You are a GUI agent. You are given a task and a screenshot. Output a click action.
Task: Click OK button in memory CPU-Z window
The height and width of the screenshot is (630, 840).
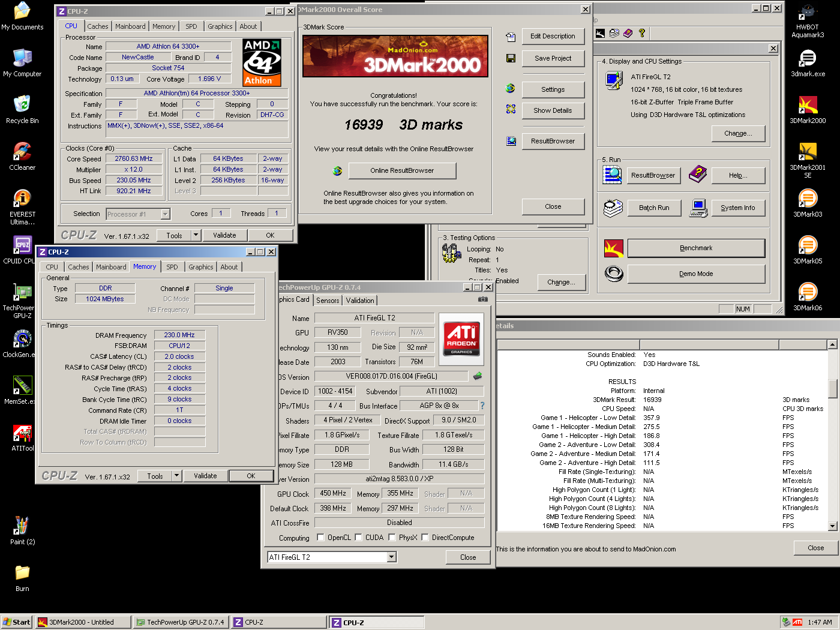251,476
